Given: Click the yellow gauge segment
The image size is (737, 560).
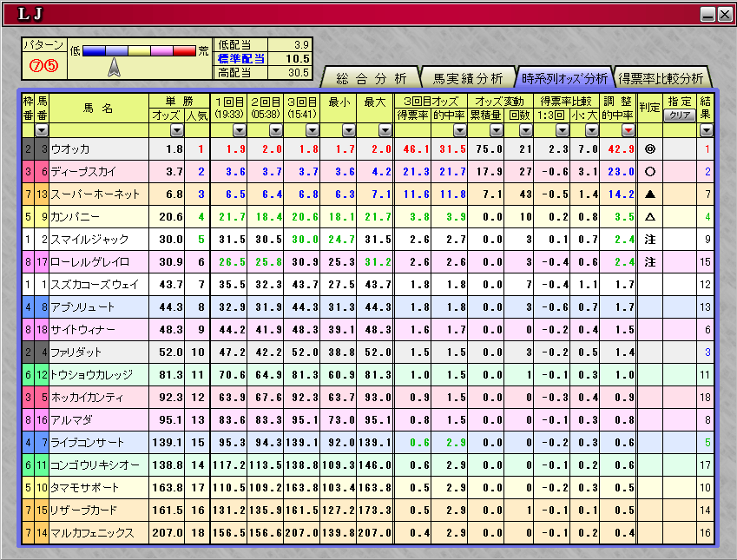Looking at the screenshot, I should tap(139, 50).
